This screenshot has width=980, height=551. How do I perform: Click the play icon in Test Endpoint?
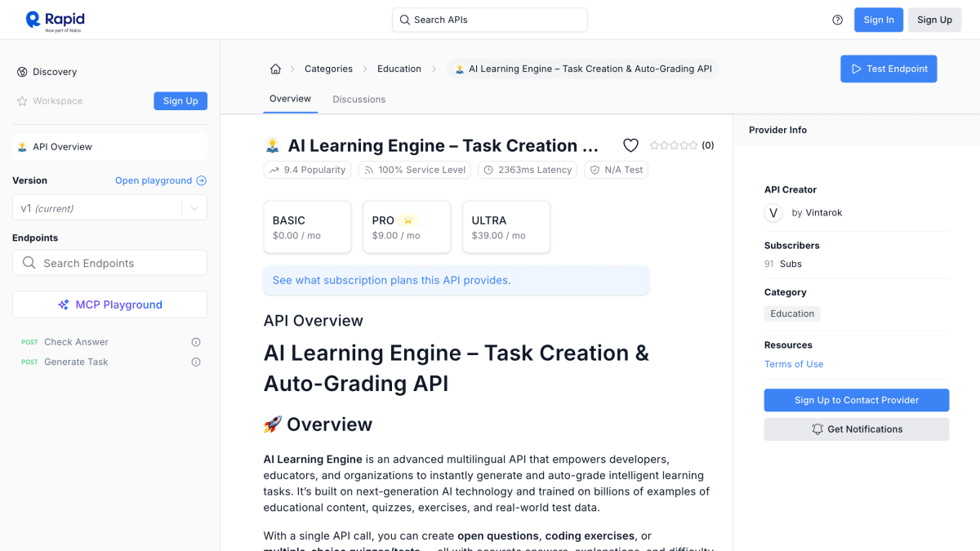[x=857, y=69]
